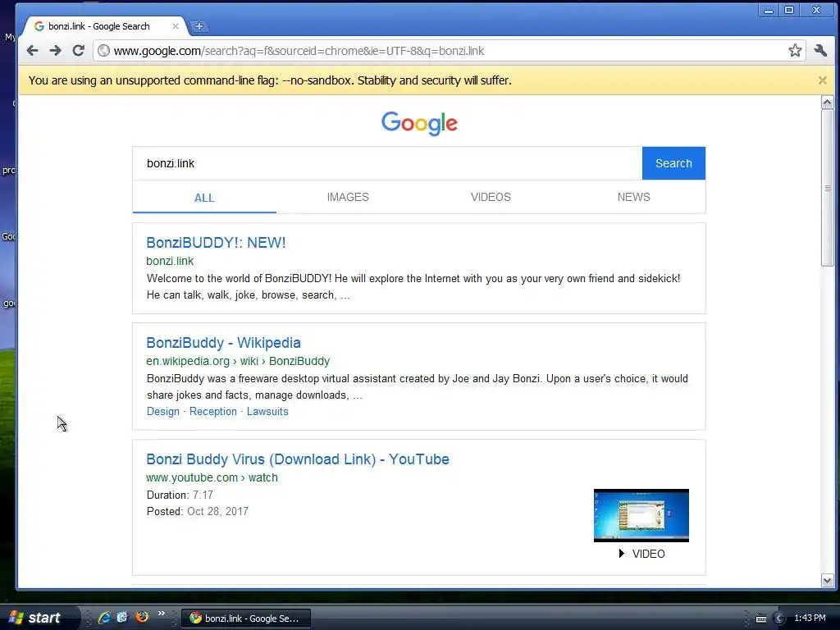The height and width of the screenshot is (630, 840).
Task: Open the Chrome wrench menu
Action: 820,50
